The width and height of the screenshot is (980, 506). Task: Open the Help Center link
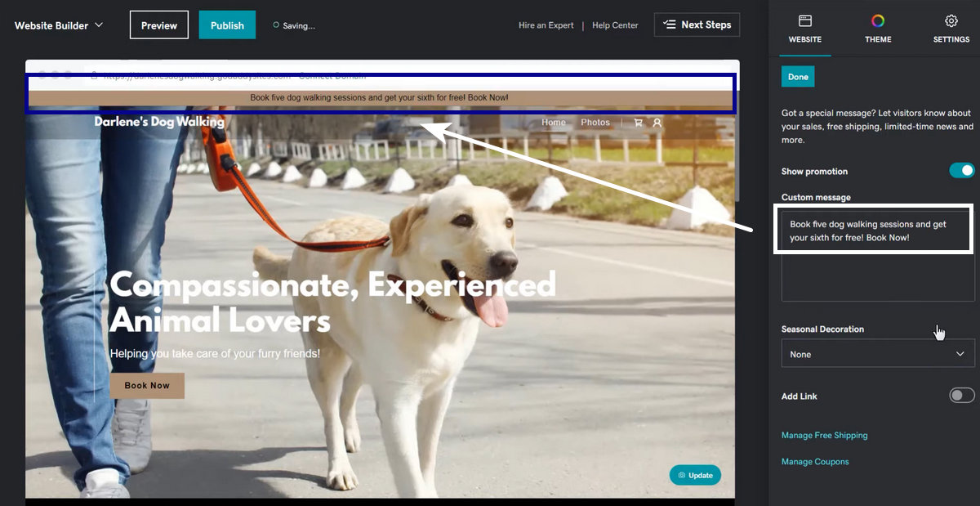615,25
